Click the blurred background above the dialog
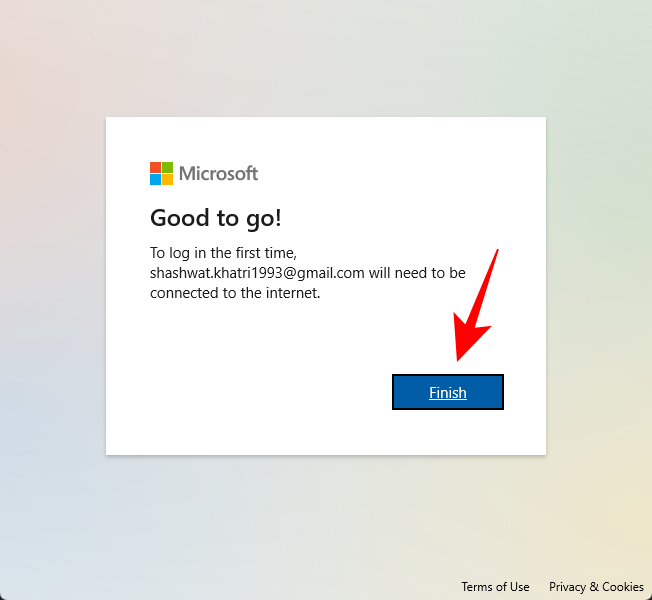The width and height of the screenshot is (652, 600). pyautogui.click(x=326, y=58)
